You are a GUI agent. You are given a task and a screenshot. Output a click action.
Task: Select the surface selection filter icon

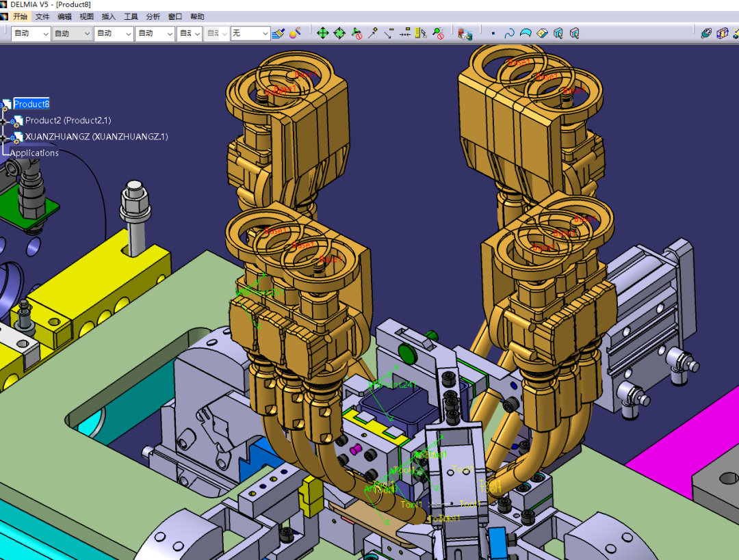point(526,34)
